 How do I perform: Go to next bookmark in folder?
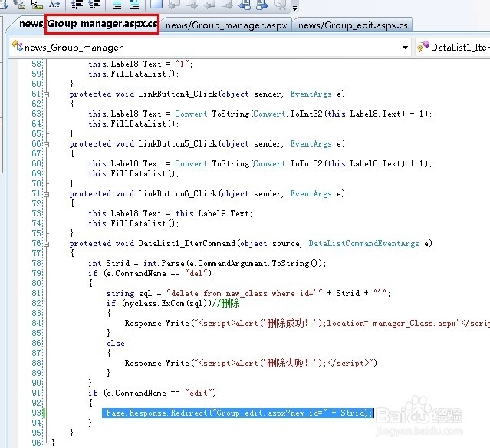[x=227, y=4]
